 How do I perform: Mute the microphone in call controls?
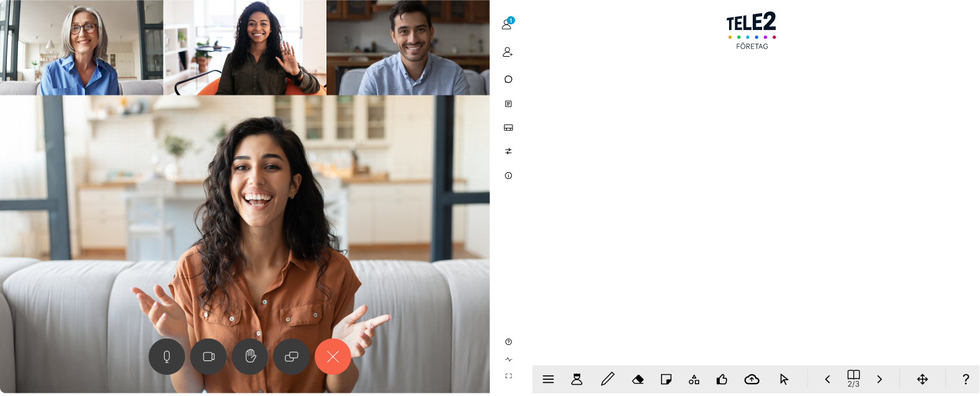[167, 357]
